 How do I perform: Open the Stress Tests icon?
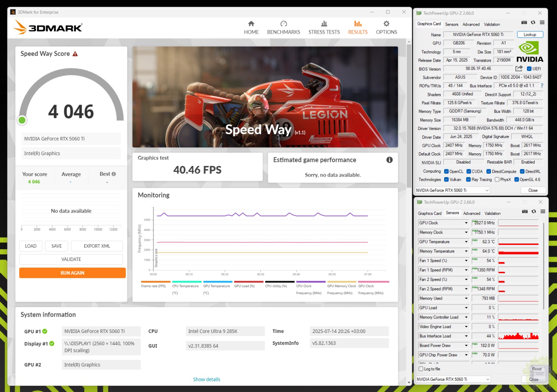pyautogui.click(x=324, y=24)
